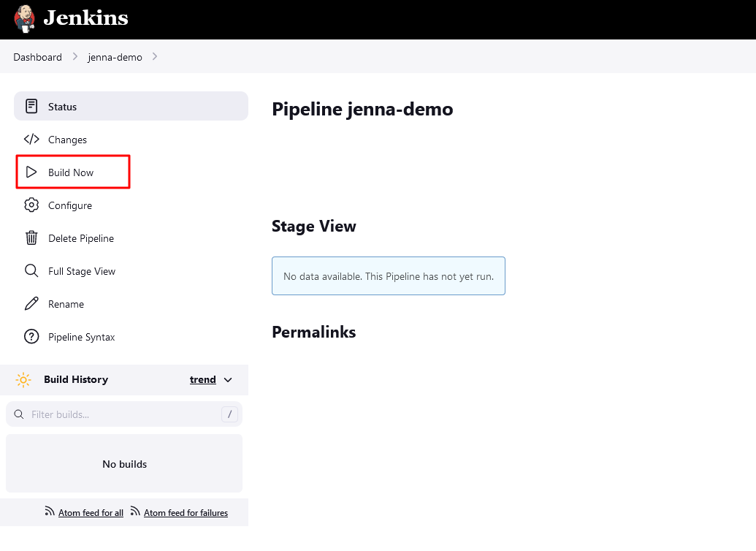
Task: Open Pipeline Syntax
Action: (131, 337)
